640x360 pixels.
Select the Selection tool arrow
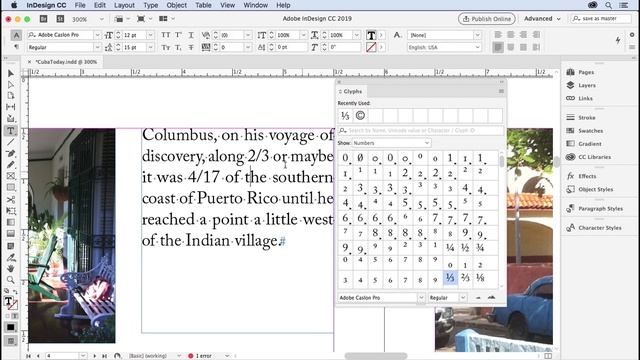[x=11, y=73]
